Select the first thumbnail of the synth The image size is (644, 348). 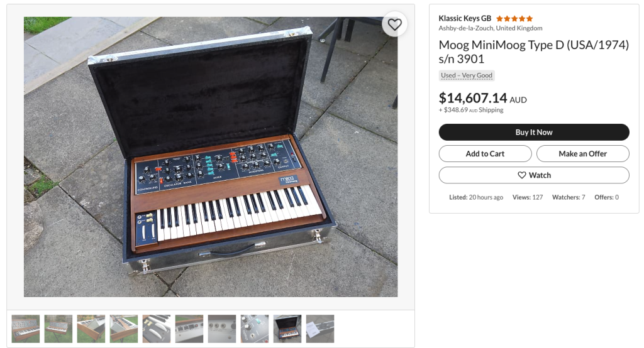pyautogui.click(x=25, y=329)
